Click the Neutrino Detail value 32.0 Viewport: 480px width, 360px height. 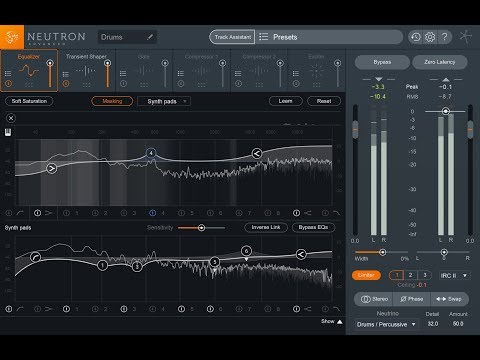433,324
